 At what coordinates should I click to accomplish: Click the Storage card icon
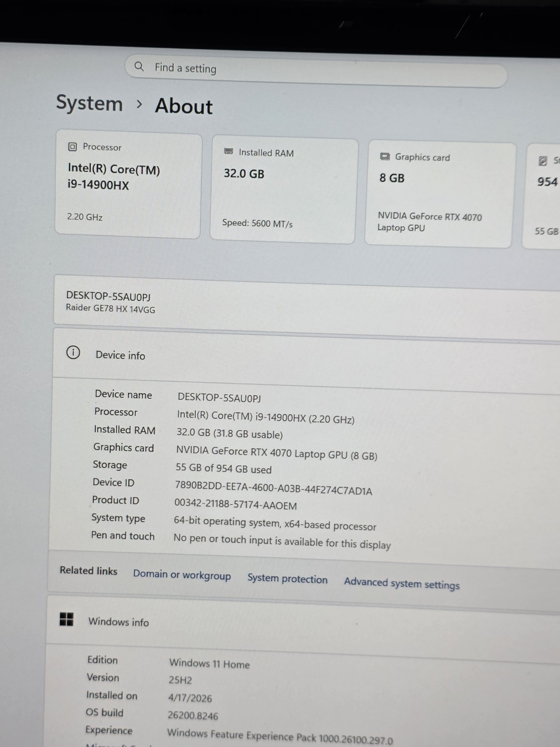[542, 161]
